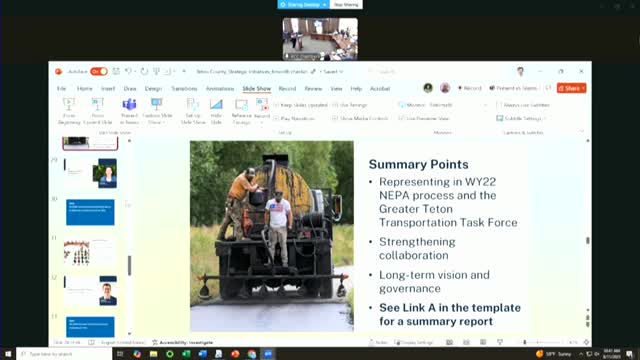
Task: Open Task View on the taskbar
Action: [x=120, y=354]
